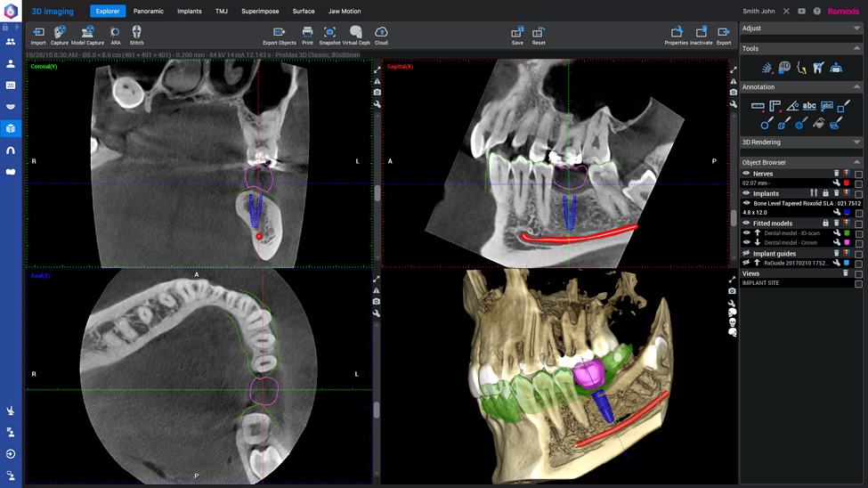
Task: Expand the 3D Rendering panel
Action: [856, 142]
